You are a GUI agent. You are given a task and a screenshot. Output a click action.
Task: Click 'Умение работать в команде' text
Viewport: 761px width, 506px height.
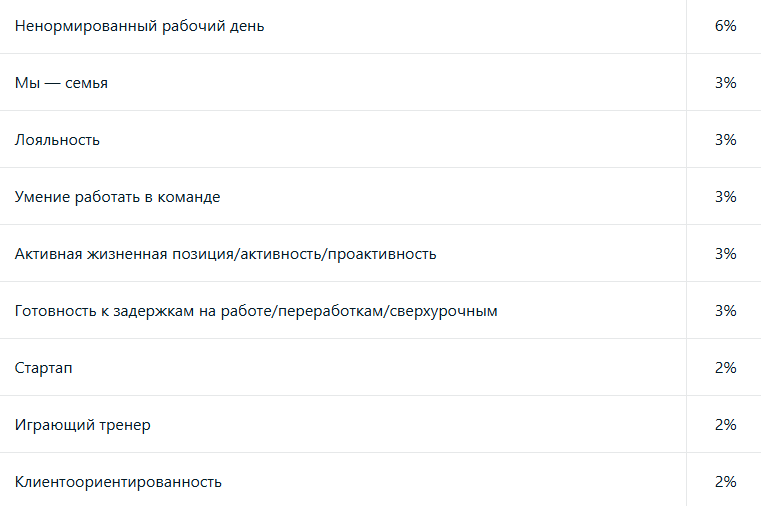[117, 197]
